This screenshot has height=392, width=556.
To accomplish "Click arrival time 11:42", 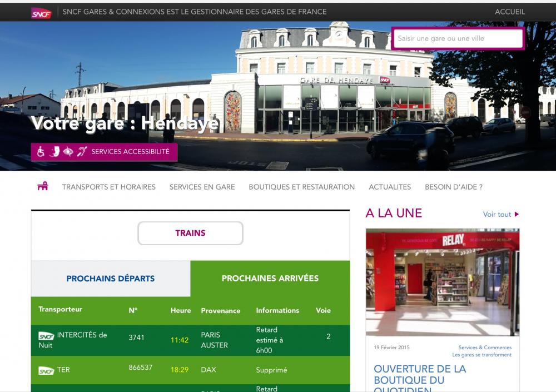I will 180,340.
